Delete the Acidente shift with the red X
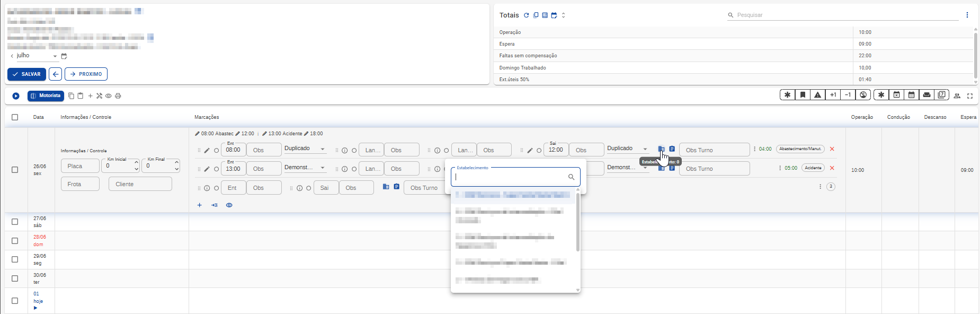This screenshot has width=980, height=314. point(832,168)
